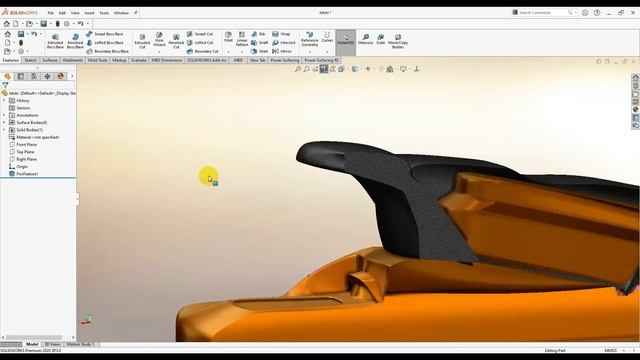Choose Swept Boss/Base feature
The width and height of the screenshot is (640, 360).
tap(105, 34)
